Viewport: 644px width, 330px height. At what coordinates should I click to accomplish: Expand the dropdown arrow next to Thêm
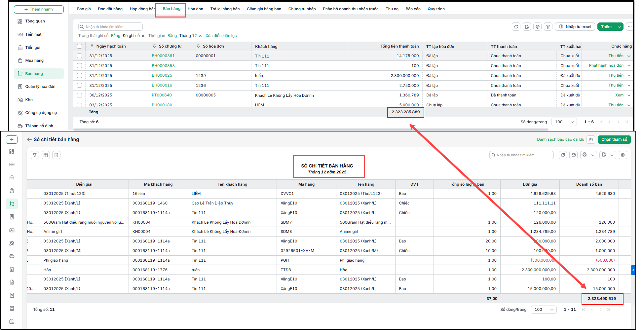pos(619,27)
